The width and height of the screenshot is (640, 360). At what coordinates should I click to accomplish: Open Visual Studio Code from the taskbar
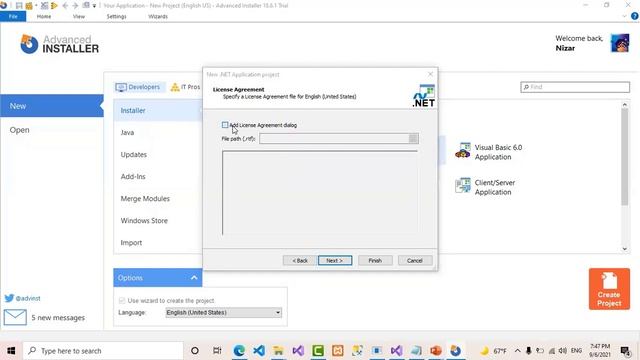[x=259, y=351]
